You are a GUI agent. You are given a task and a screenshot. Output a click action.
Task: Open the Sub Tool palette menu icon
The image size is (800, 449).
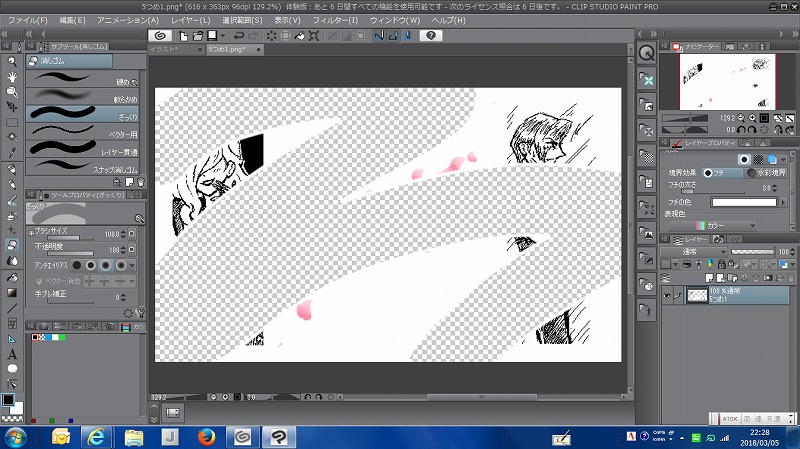31,46
